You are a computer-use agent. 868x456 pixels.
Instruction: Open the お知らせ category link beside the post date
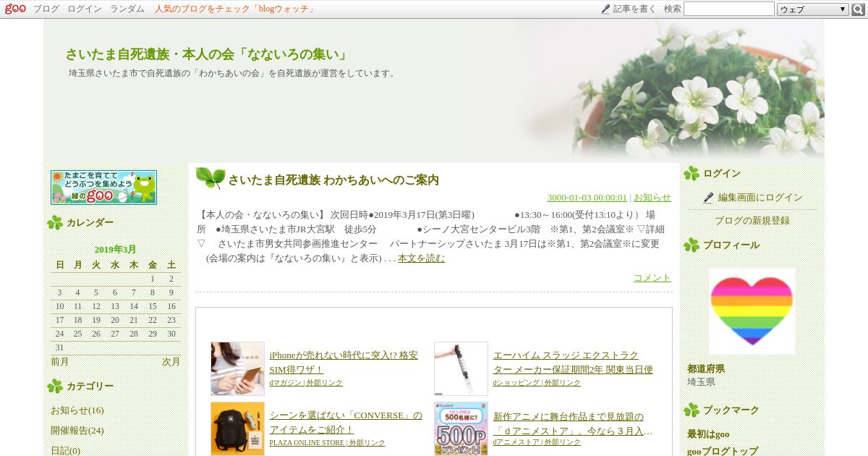tap(652, 198)
